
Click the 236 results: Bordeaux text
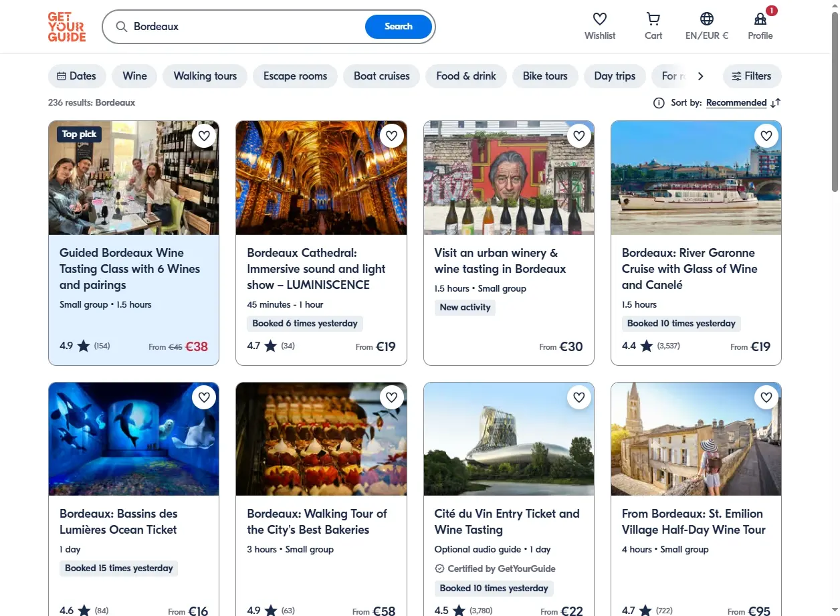[x=92, y=103]
